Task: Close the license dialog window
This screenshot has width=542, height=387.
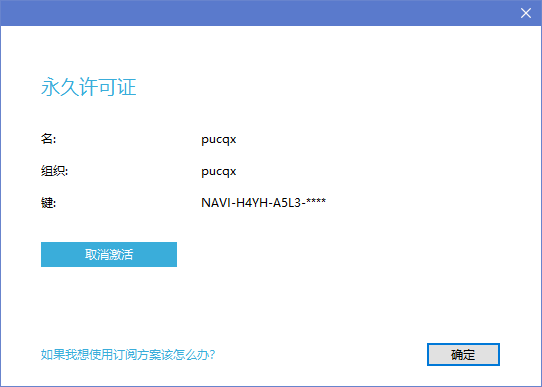Action: (526, 13)
